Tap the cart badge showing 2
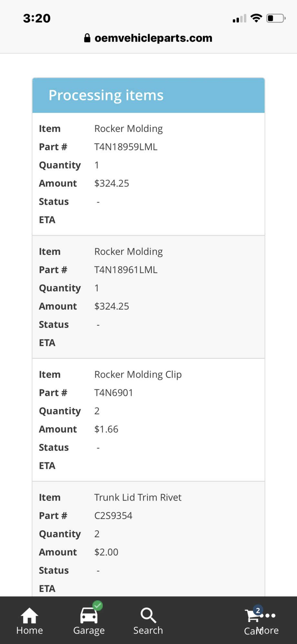 click(x=258, y=610)
